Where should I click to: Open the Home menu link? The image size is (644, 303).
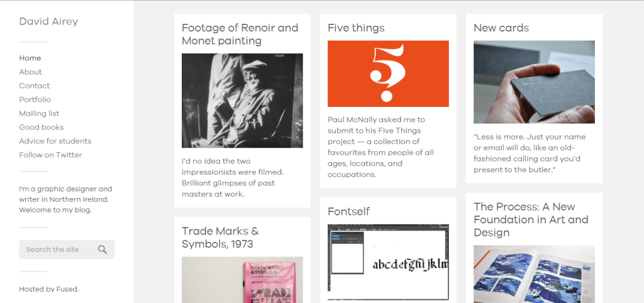pos(30,58)
